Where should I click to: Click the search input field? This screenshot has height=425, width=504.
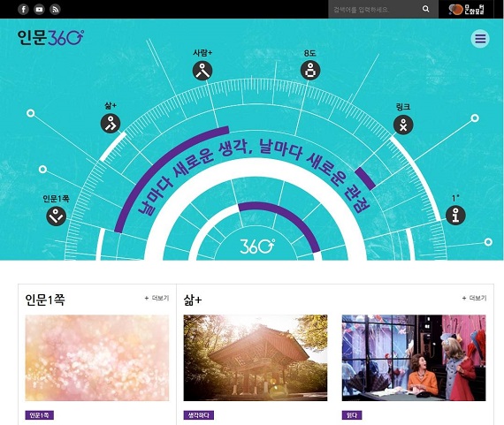375,10
